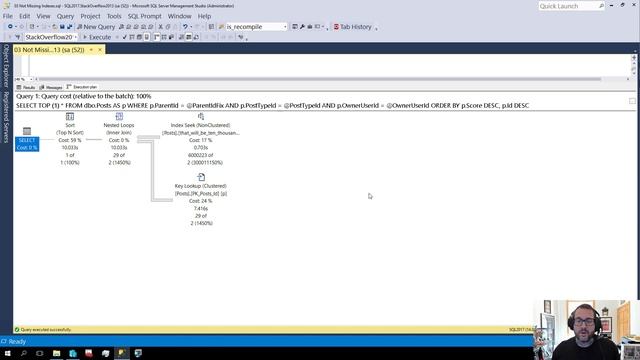Image resolution: width=640 pixels, height=360 pixels.
Task: Open the query tab options dropdown arrow
Action: tap(91, 50)
